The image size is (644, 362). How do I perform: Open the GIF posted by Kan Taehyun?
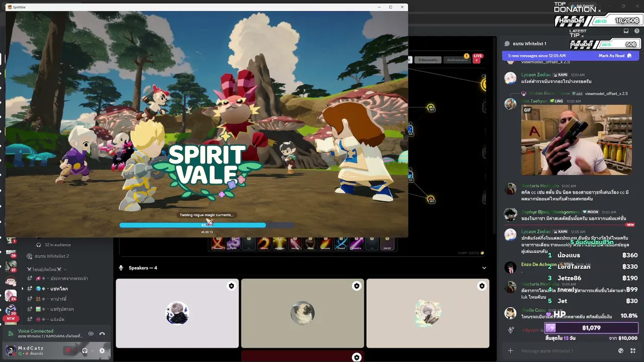point(577,140)
